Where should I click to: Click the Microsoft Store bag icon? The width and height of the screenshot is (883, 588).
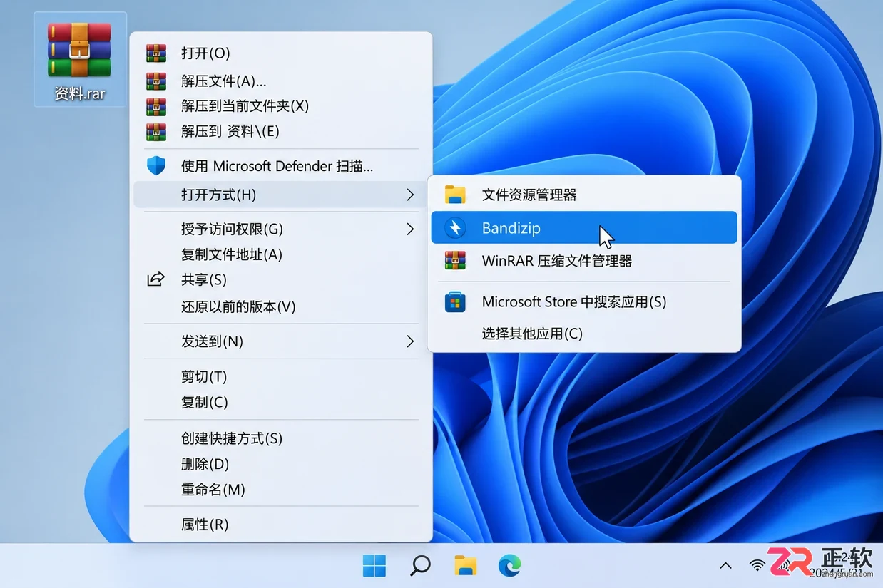coord(454,302)
